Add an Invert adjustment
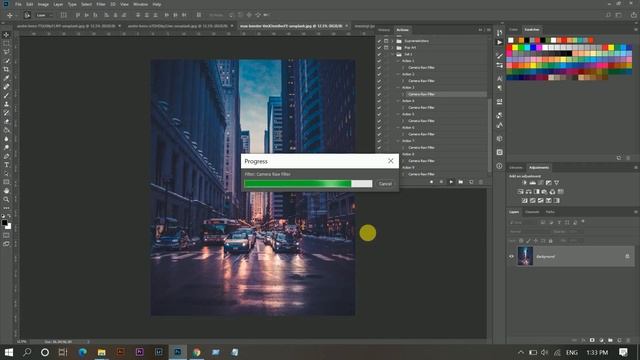Screen dimensions: 640x360 tap(524, 200)
